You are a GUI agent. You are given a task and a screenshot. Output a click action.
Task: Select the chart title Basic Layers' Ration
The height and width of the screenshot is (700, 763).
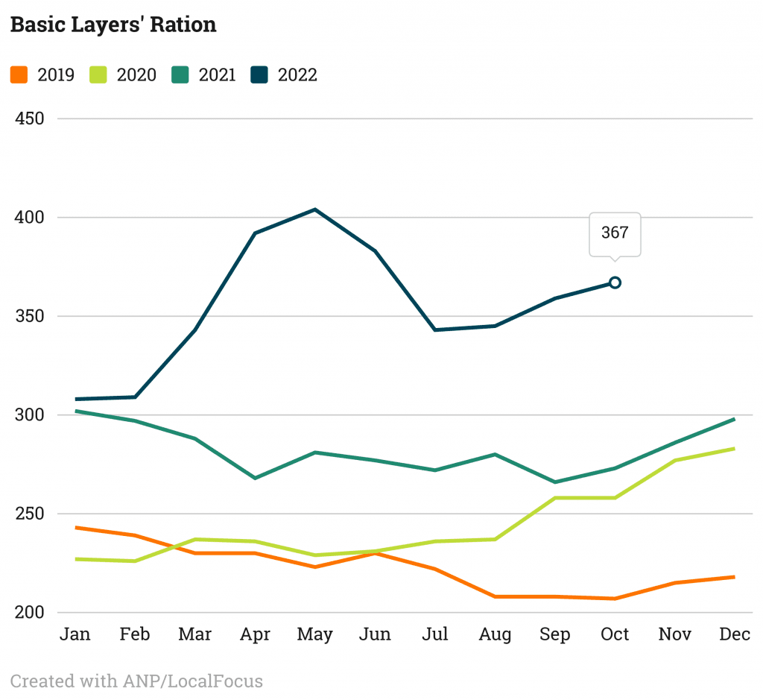click(x=113, y=24)
